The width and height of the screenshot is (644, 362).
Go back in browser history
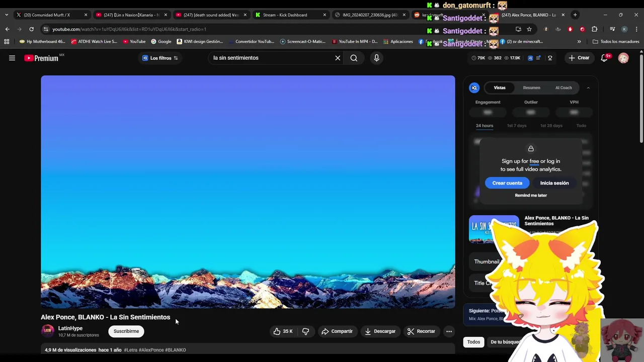(7, 29)
